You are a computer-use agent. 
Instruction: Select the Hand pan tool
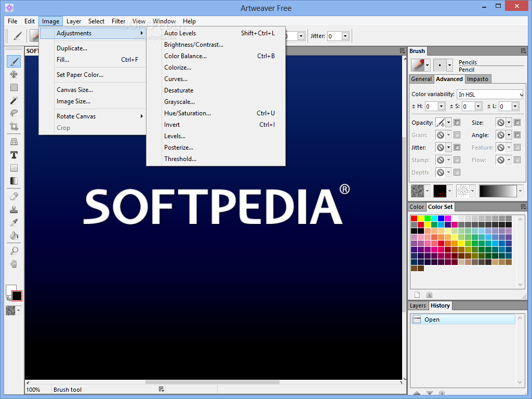(x=14, y=264)
